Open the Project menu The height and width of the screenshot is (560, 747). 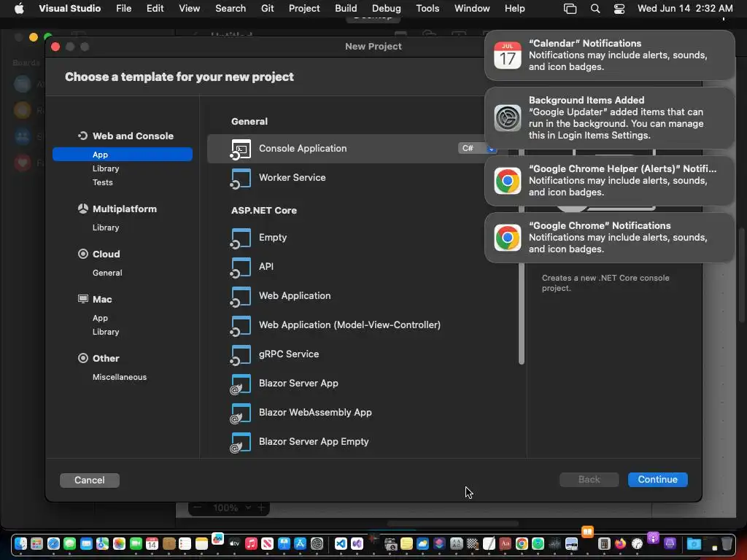click(304, 9)
